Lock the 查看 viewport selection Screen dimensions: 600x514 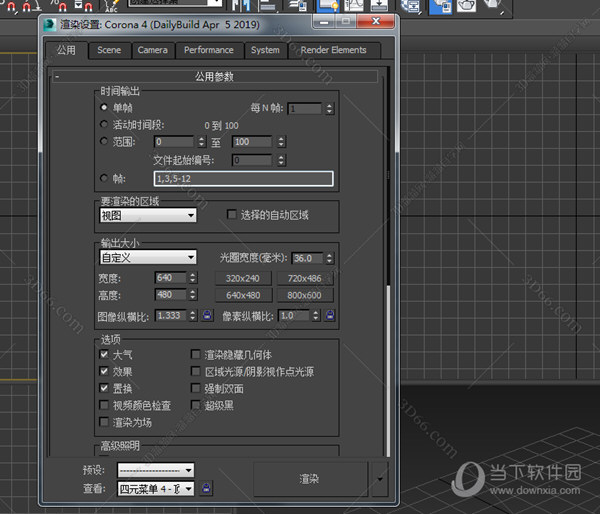[206, 488]
